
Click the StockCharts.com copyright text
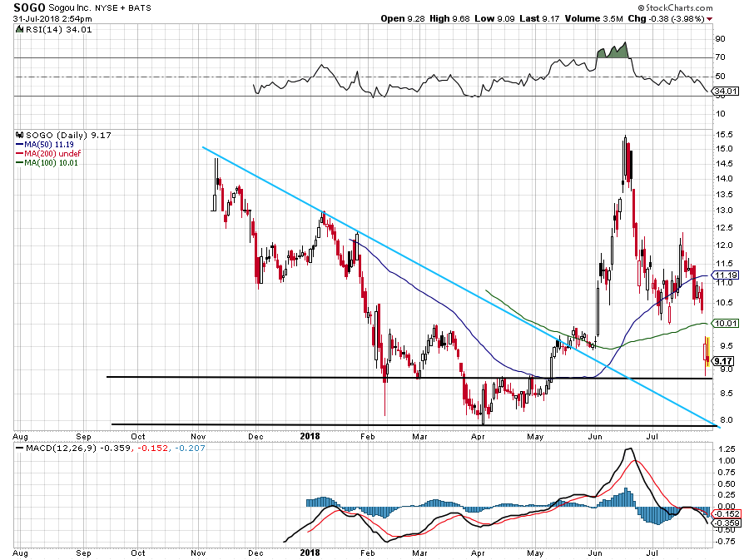(x=676, y=7)
